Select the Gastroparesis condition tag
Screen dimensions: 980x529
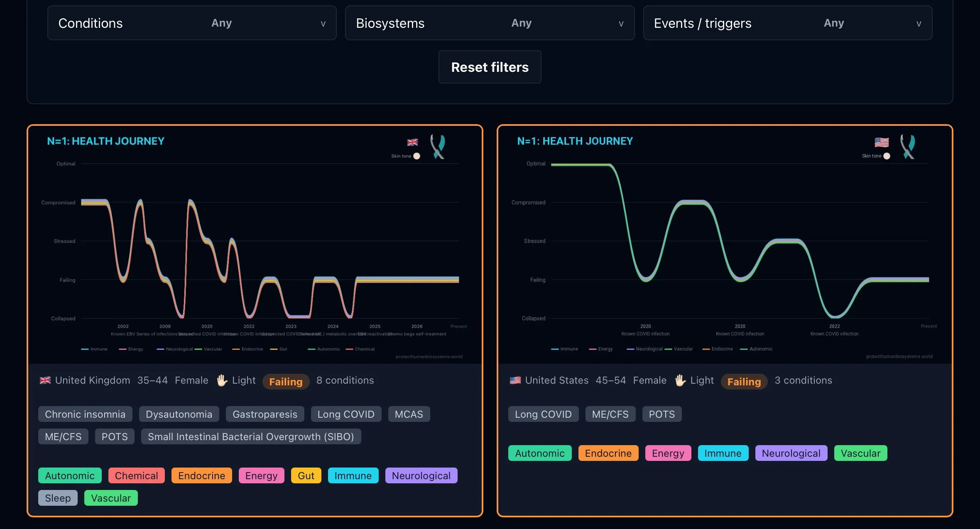(265, 414)
